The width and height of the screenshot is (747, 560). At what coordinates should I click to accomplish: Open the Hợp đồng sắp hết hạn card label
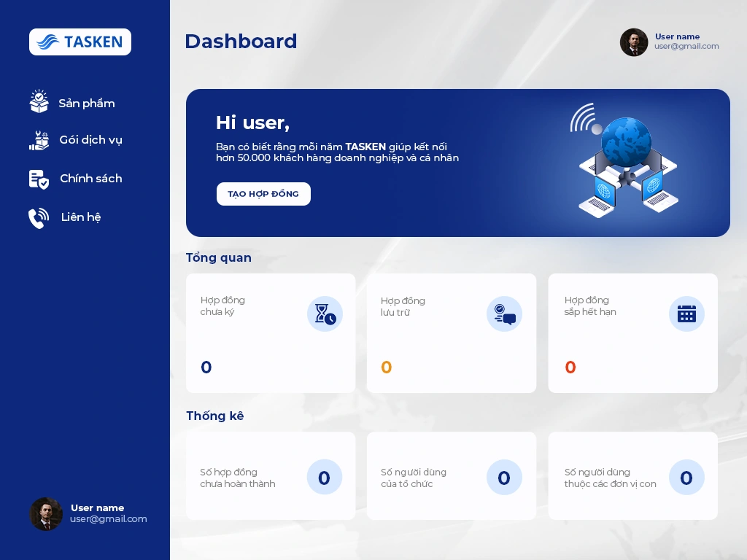point(590,306)
